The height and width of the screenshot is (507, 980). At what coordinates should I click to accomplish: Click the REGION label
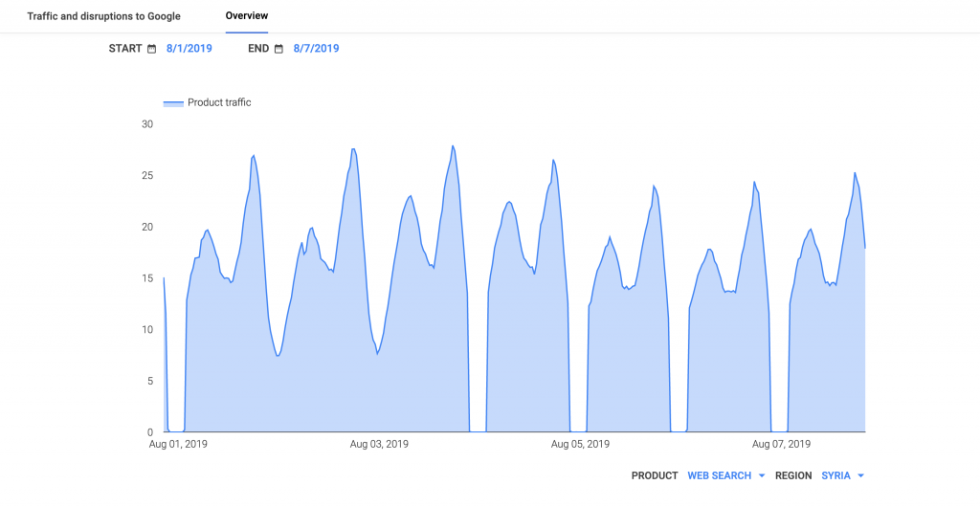tap(793, 475)
